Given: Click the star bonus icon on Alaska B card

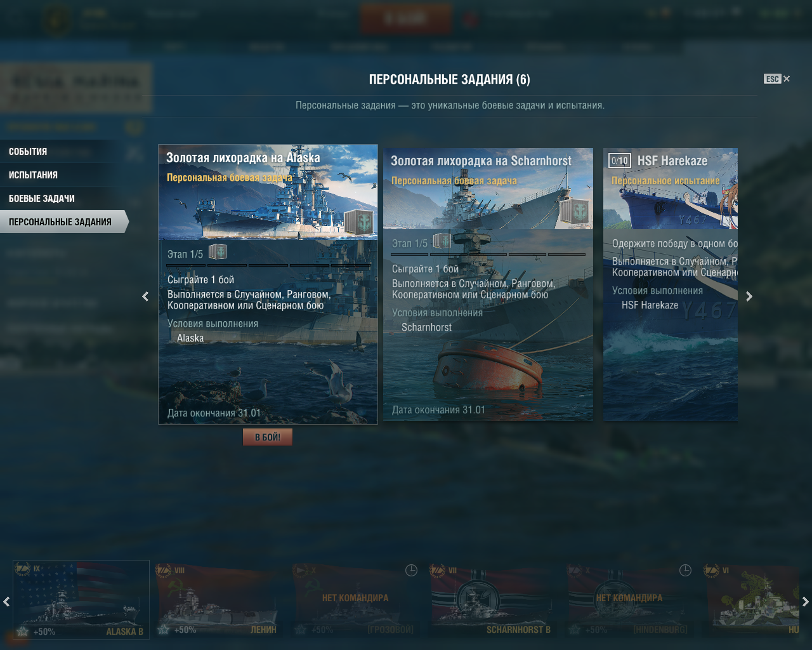Looking at the screenshot, I should point(23,632).
